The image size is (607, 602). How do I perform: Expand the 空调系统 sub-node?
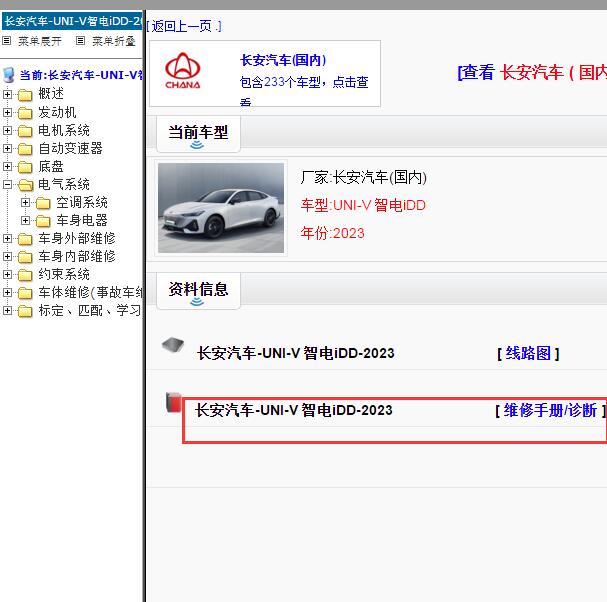tap(25, 202)
